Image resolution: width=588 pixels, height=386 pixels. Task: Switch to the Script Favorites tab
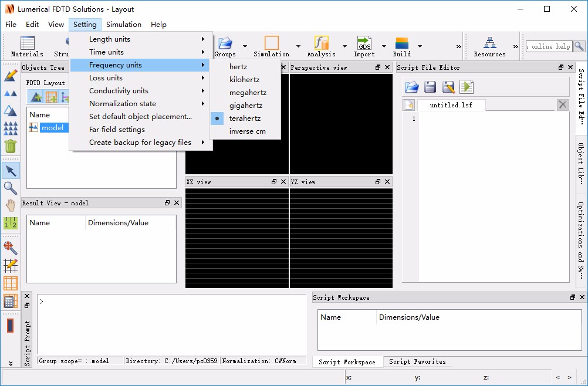(417, 362)
